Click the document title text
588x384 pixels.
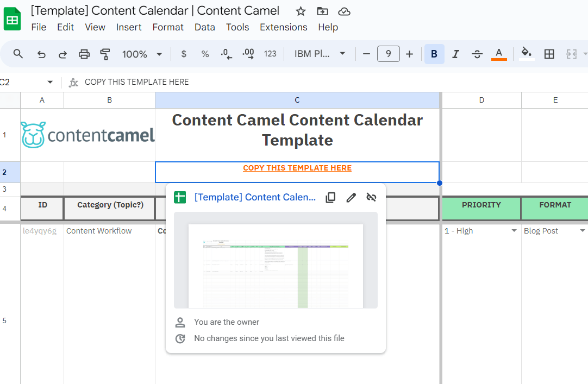point(155,11)
